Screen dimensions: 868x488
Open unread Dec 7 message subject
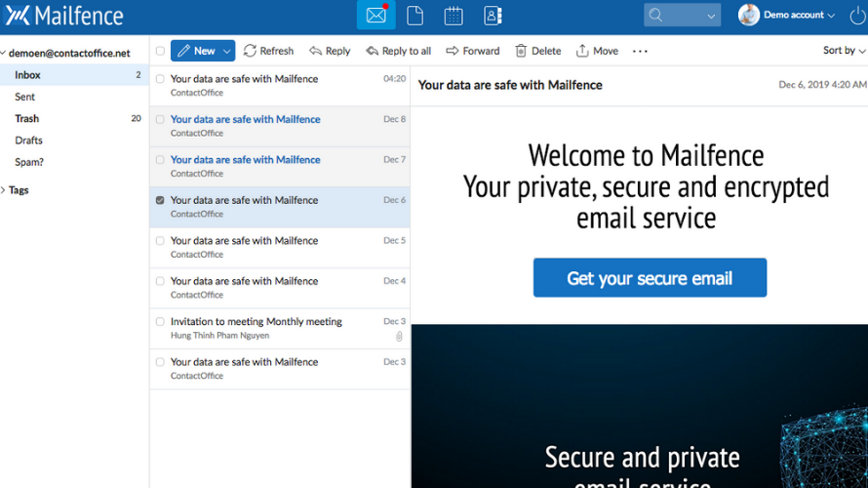[x=245, y=159]
